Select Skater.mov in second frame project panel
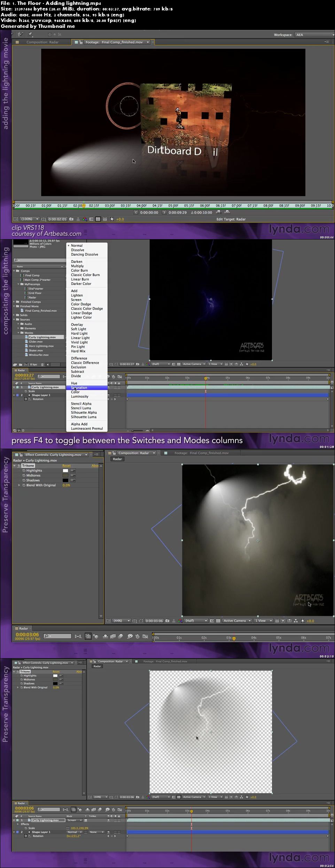Viewport: 335px width, 868px height. 36,350
